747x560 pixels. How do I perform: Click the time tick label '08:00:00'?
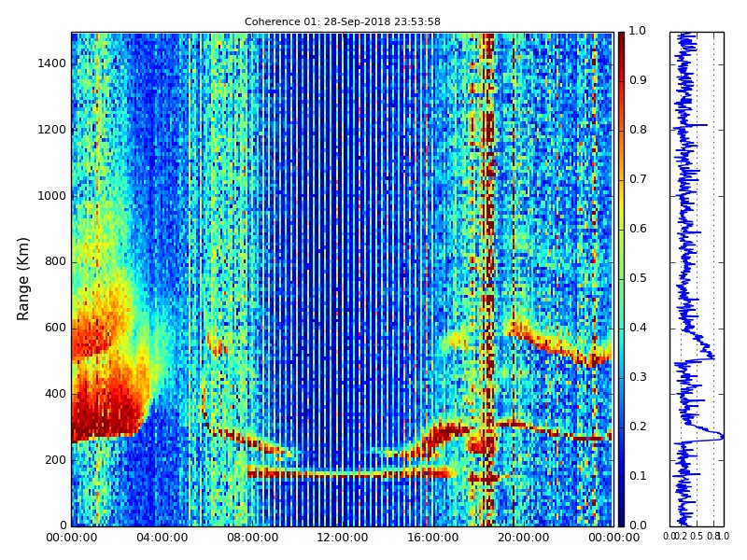(252, 538)
